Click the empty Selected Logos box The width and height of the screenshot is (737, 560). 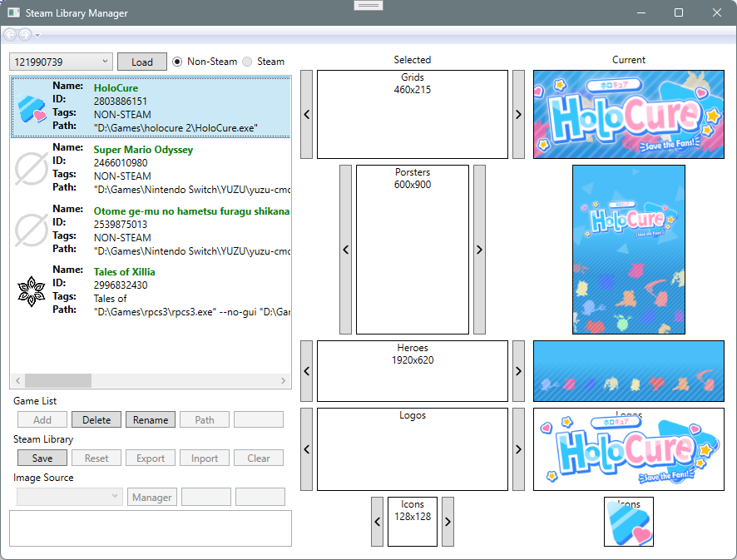tap(413, 449)
